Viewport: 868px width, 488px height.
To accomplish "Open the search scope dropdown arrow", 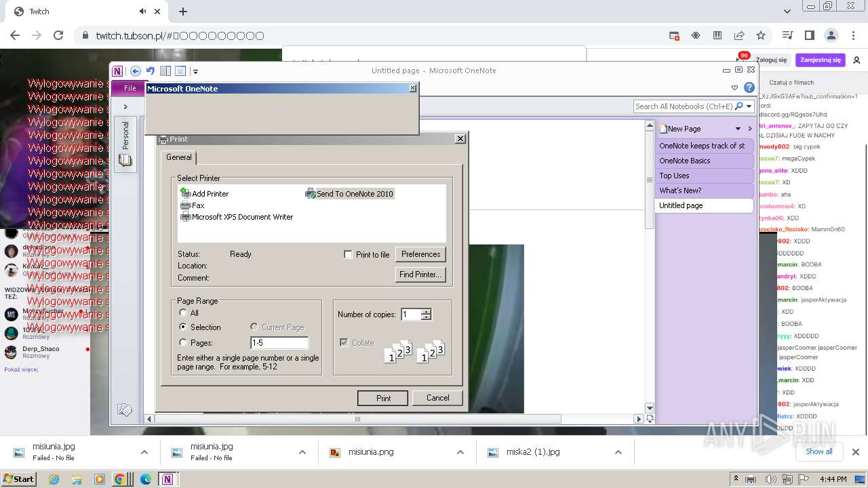I will pos(749,106).
